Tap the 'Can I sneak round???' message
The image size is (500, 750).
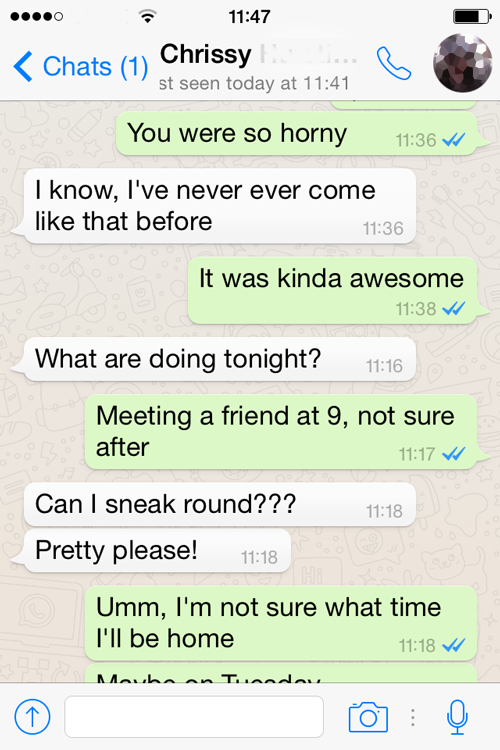(220, 505)
